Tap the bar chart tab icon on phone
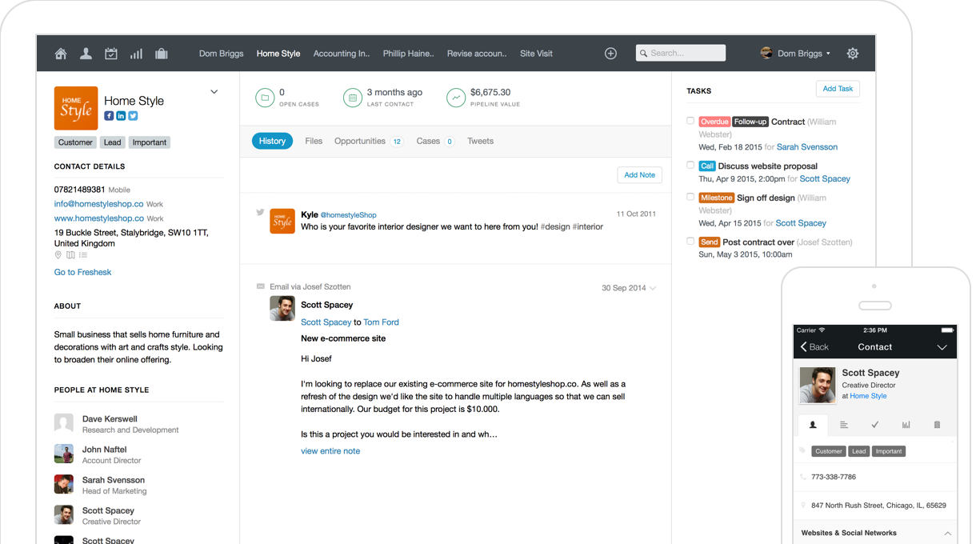This screenshot has width=980, height=544. pos(906,425)
